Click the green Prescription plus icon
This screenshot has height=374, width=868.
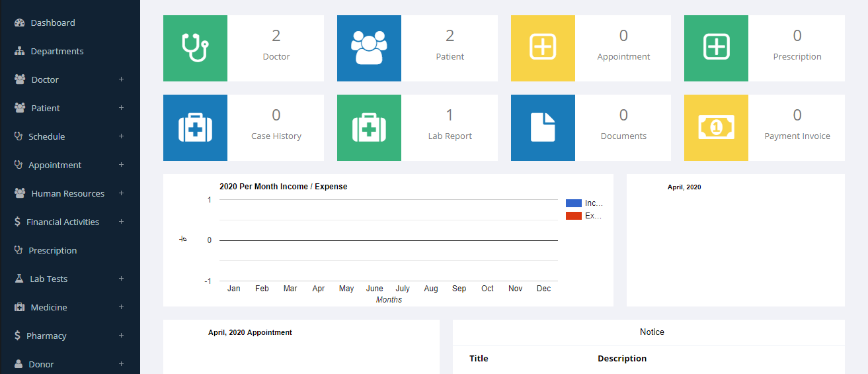tap(716, 48)
